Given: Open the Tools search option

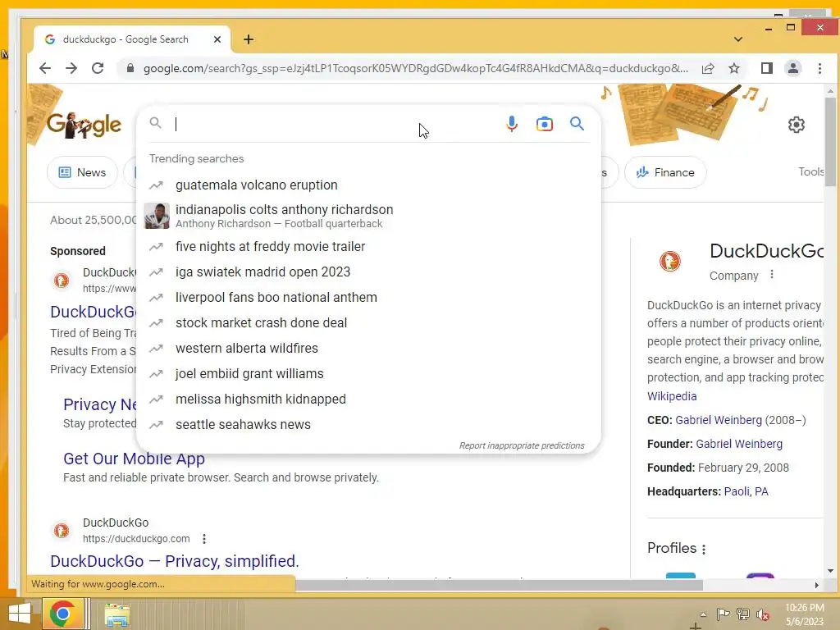Looking at the screenshot, I should pyautogui.click(x=811, y=171).
